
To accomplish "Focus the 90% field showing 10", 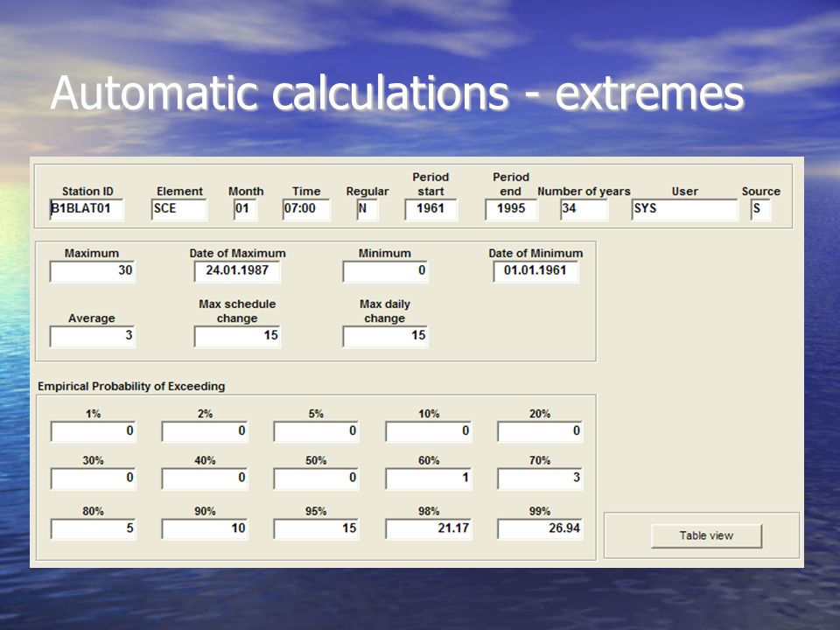I will tap(205, 528).
